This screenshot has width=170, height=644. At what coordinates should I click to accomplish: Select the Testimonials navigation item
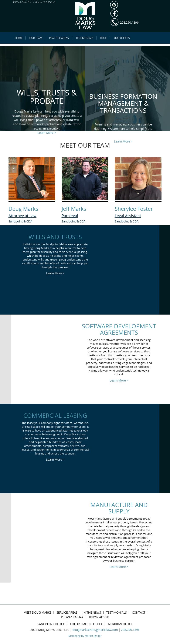pyautogui.click(x=84, y=38)
